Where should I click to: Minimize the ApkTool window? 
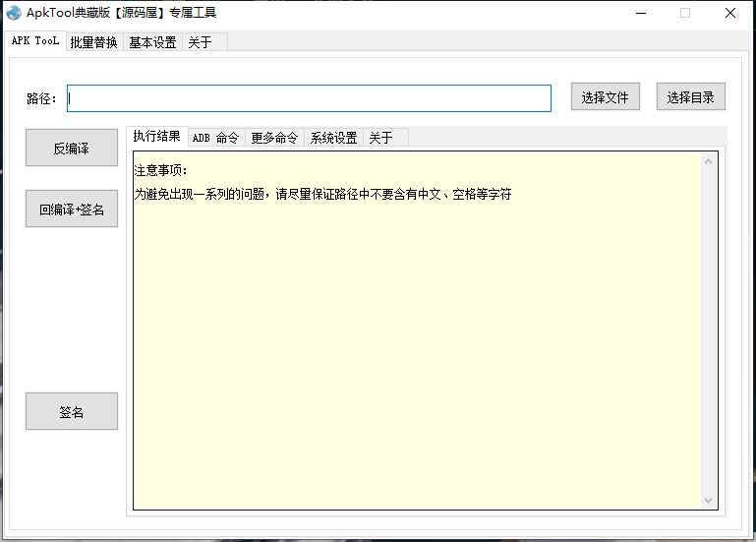tap(641, 13)
